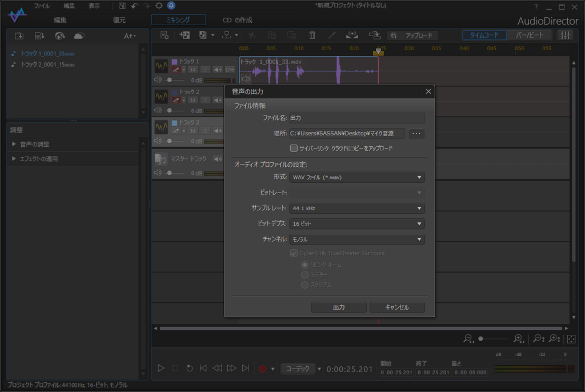This screenshot has height=392, width=585.
Task: Select the バー/ビート display button
Action: pos(530,35)
